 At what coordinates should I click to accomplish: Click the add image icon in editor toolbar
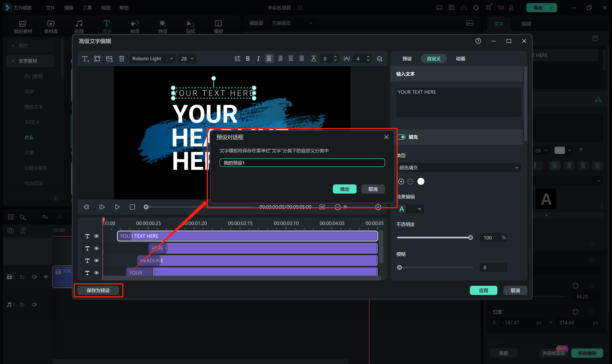pos(109,59)
